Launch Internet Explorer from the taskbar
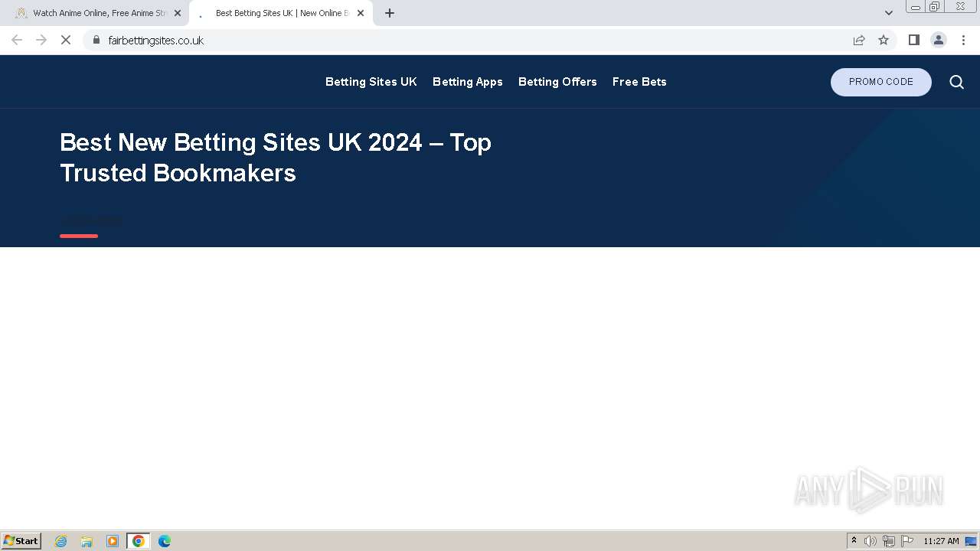980x551 pixels. (x=61, y=541)
